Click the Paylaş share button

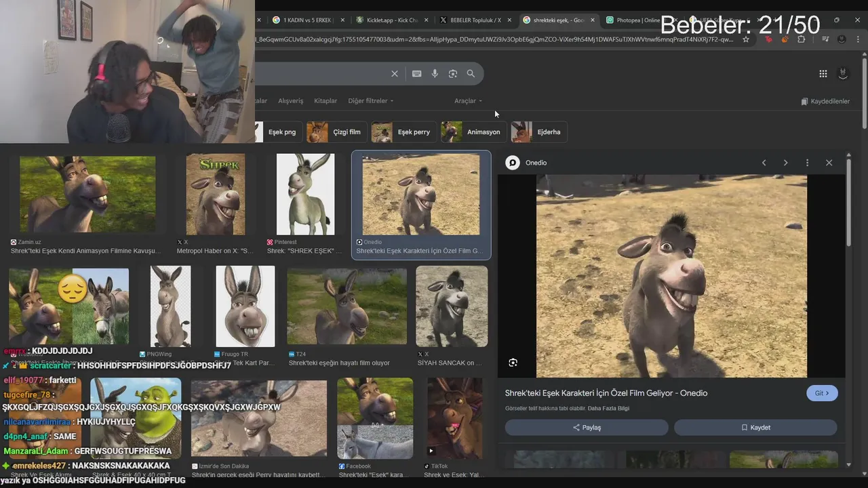[x=587, y=428]
